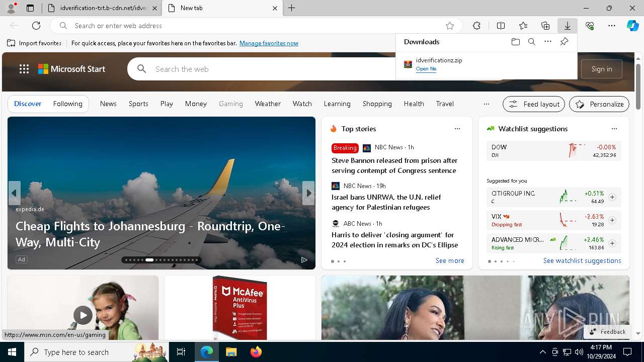Open split screen icon in toolbar

click(501, 26)
